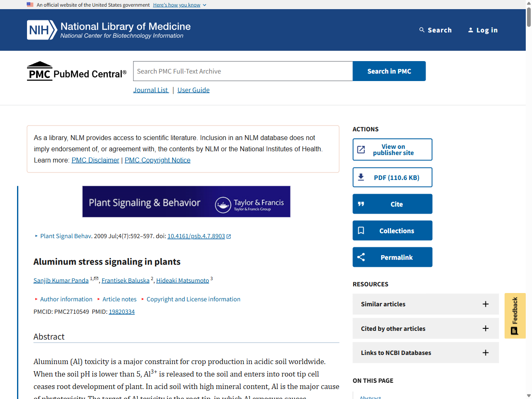Open the View on publisher site button

[392, 150]
